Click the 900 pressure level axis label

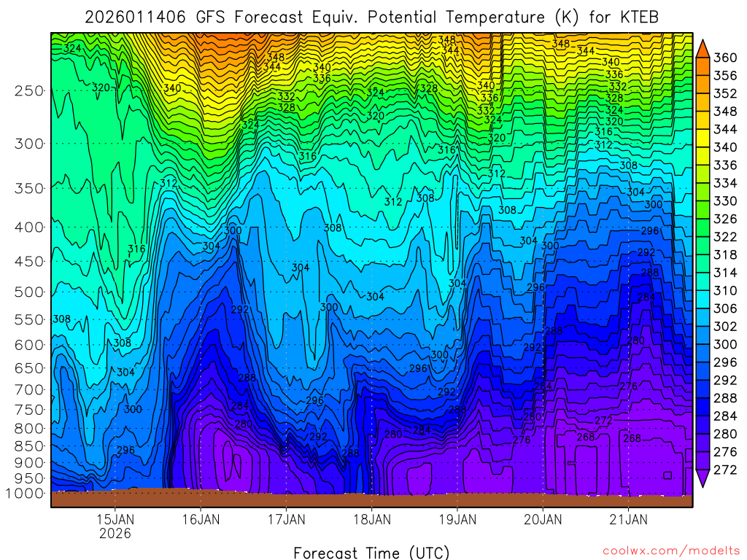[28, 462]
